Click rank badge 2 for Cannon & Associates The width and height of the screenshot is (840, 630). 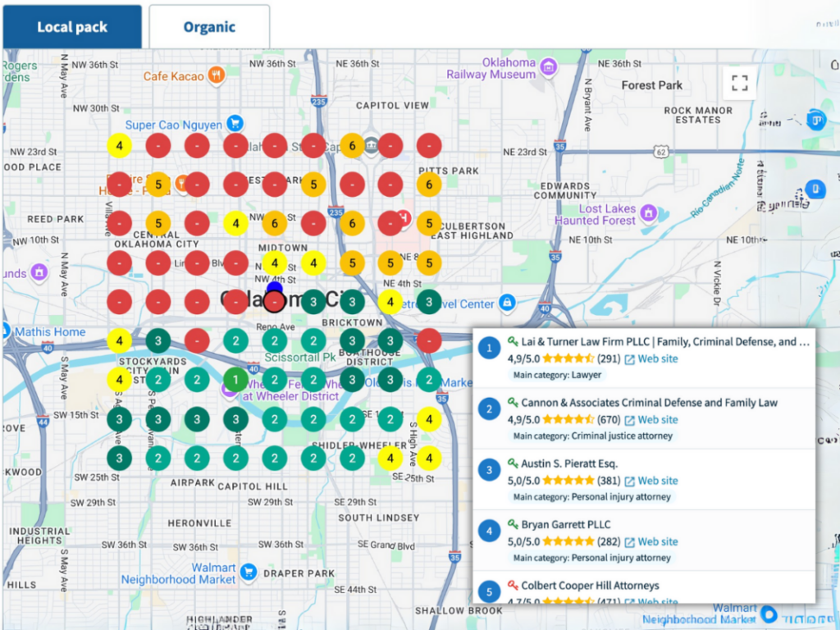490,410
